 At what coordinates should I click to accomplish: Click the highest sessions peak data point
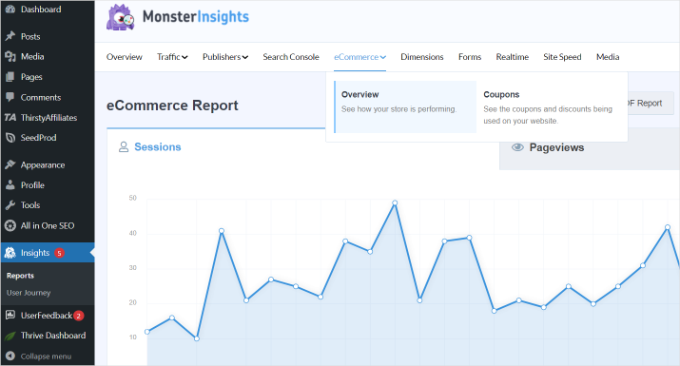(x=395, y=203)
